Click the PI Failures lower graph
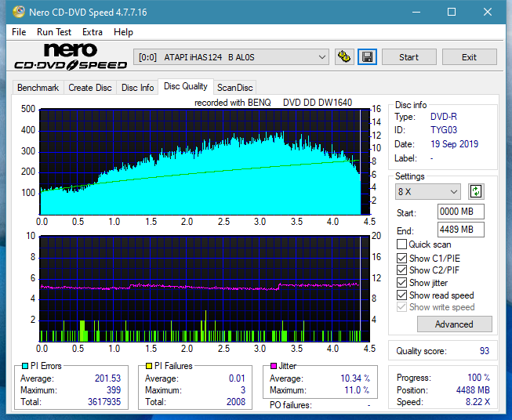This screenshot has width=512, height=420. [x=205, y=288]
